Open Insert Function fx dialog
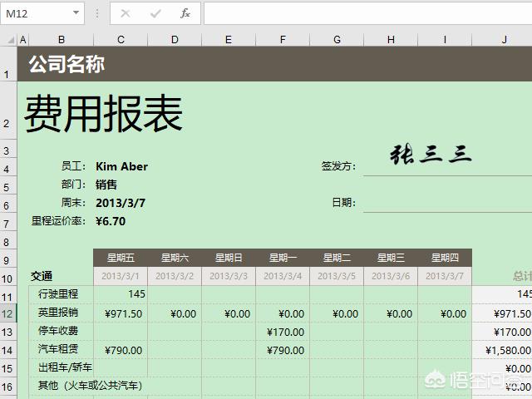 click(185, 13)
